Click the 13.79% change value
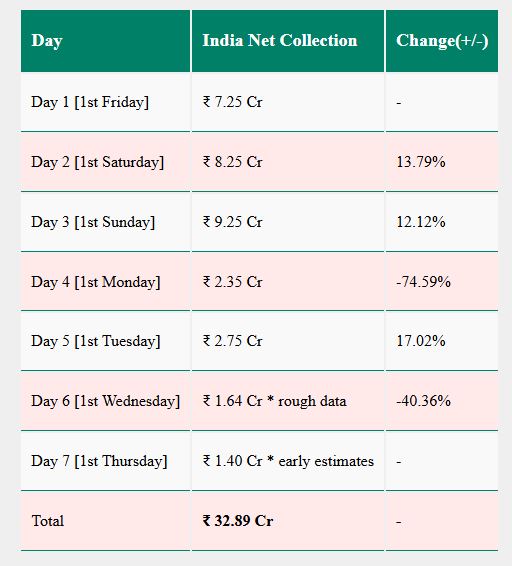Viewport: 512px width, 566px height. (421, 162)
